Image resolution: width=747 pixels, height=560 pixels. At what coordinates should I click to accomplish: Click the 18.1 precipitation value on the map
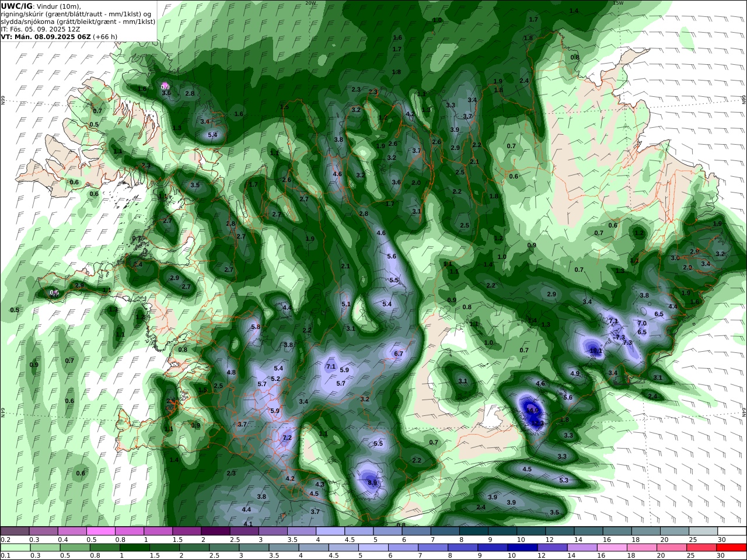click(x=595, y=351)
